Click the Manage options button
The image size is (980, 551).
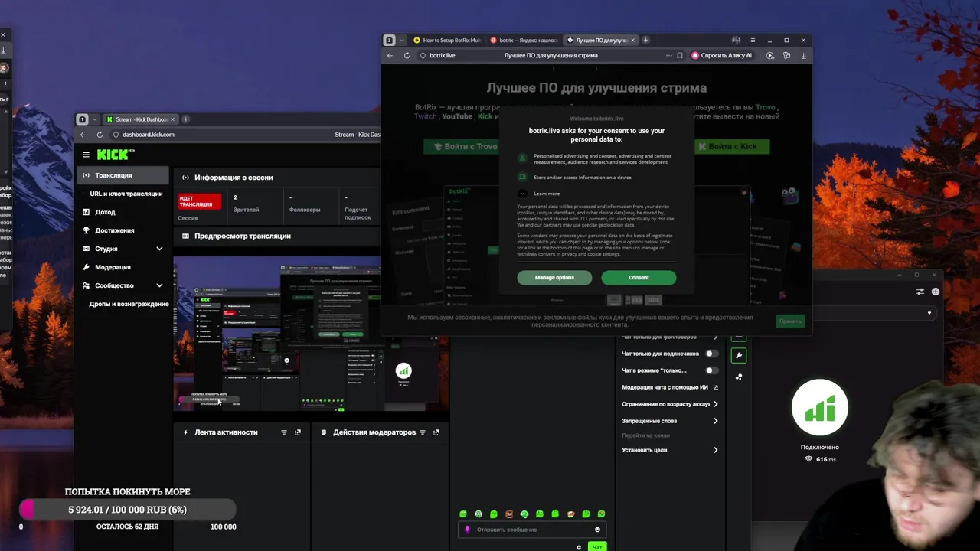pos(554,278)
